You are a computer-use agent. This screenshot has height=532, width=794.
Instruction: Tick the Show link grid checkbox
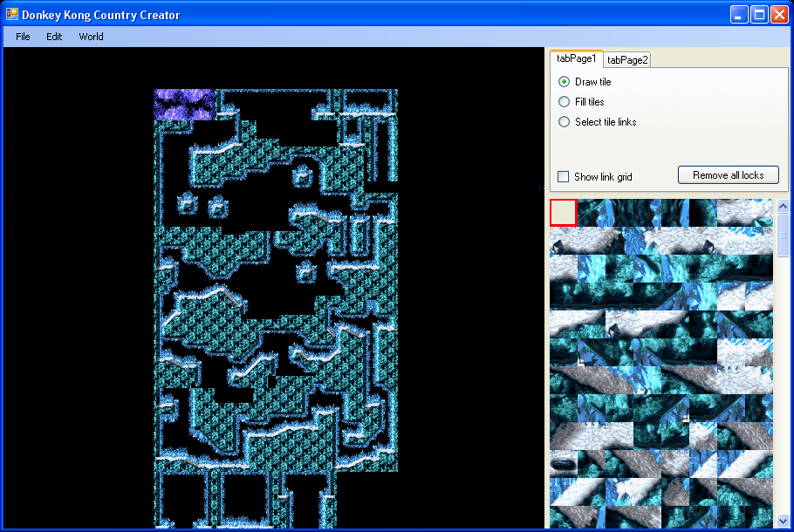(564, 177)
